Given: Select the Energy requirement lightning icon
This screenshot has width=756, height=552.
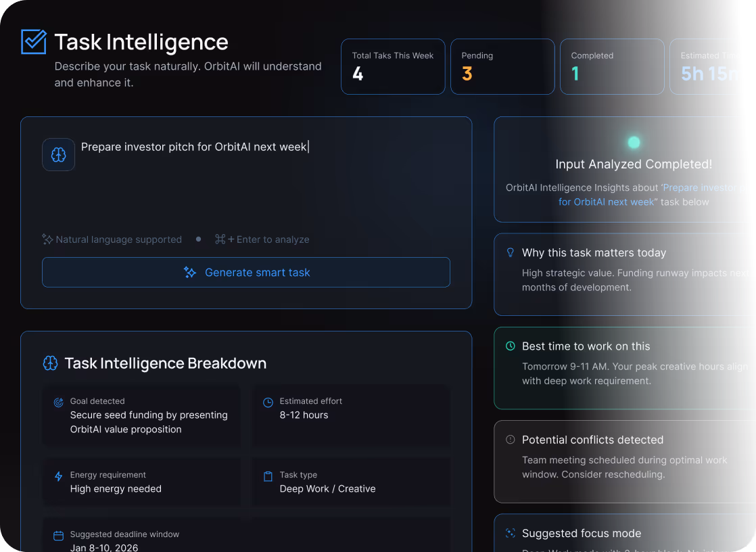Looking at the screenshot, I should coord(58,475).
